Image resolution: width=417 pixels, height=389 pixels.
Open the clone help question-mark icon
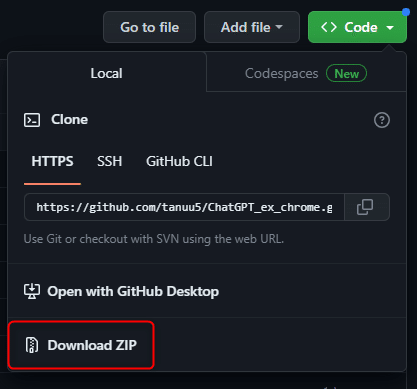(x=382, y=120)
